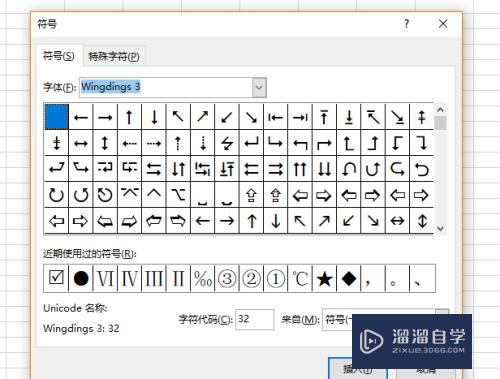Select the counterclockwise circle with clock hands
The width and height of the screenshot is (500, 379).
(x=105, y=195)
